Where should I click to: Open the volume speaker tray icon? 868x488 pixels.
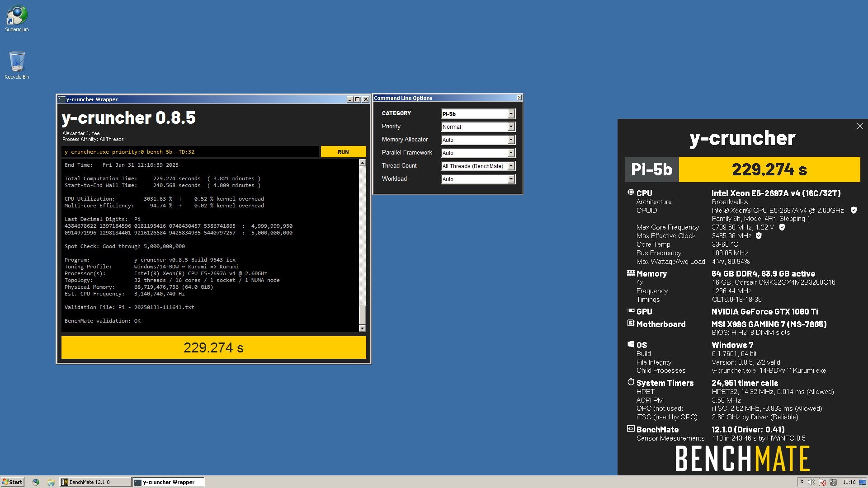tap(811, 482)
